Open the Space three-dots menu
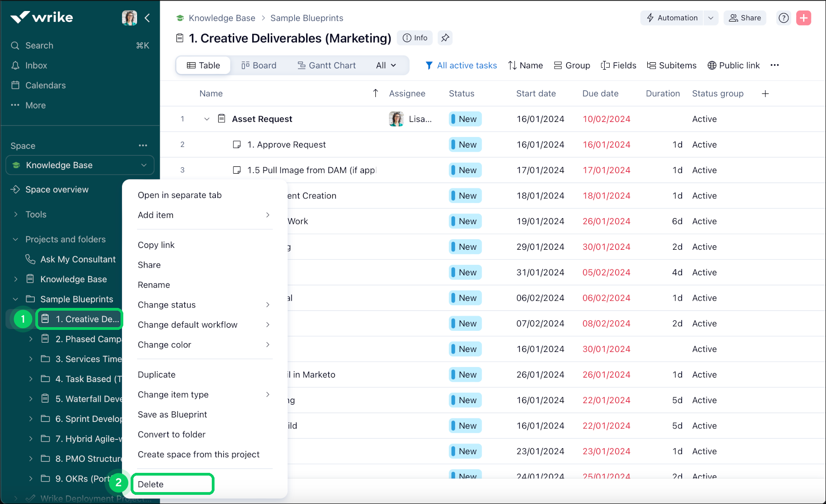Screen dimensions: 826x504 tap(143, 146)
